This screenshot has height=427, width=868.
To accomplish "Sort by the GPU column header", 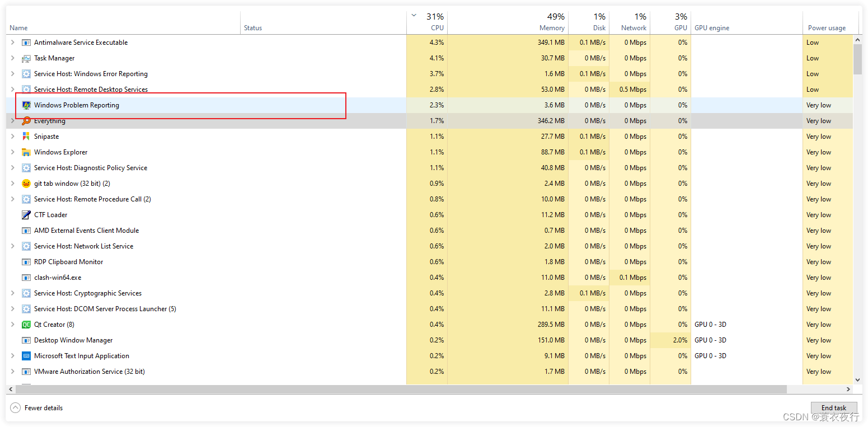I will [670, 22].
